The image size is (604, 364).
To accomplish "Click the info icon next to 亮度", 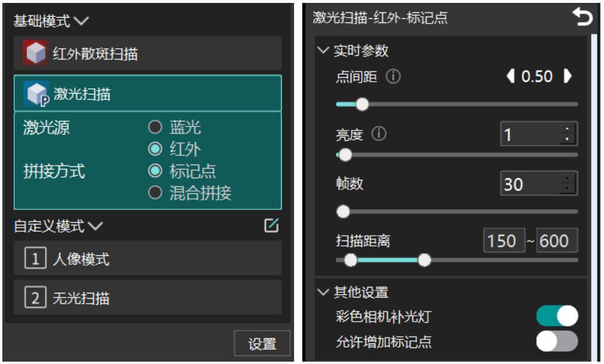I will [379, 133].
